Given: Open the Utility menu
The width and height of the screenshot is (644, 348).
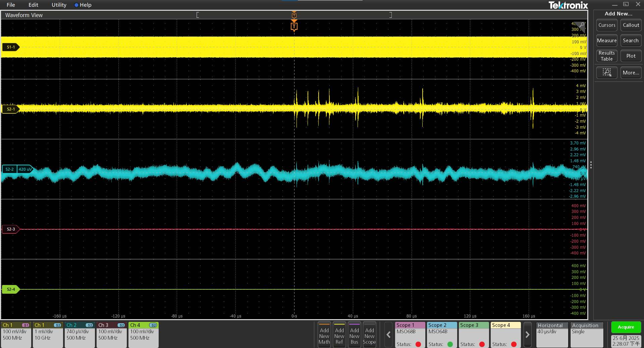Looking at the screenshot, I should pyautogui.click(x=59, y=5).
